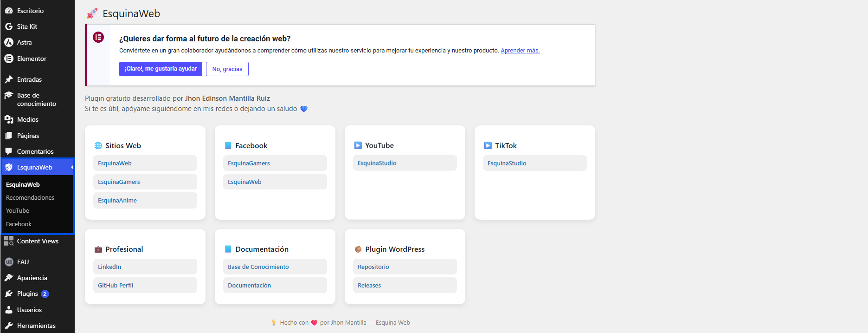The width and height of the screenshot is (868, 333).
Task: Click the Plugins update count badge
Action: 45,294
